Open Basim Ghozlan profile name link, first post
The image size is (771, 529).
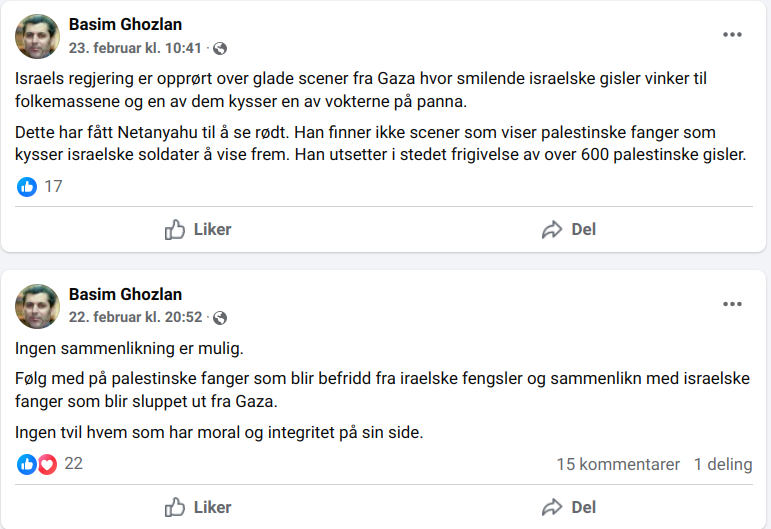125,25
